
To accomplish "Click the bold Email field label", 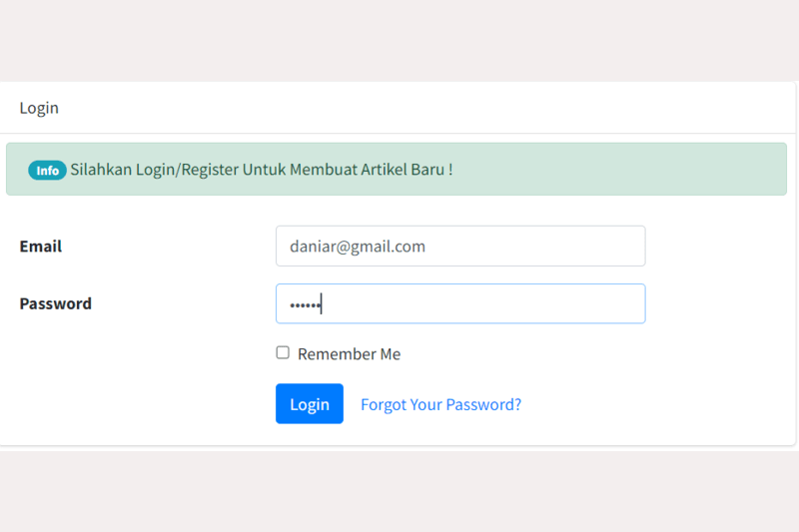I will click(x=41, y=247).
